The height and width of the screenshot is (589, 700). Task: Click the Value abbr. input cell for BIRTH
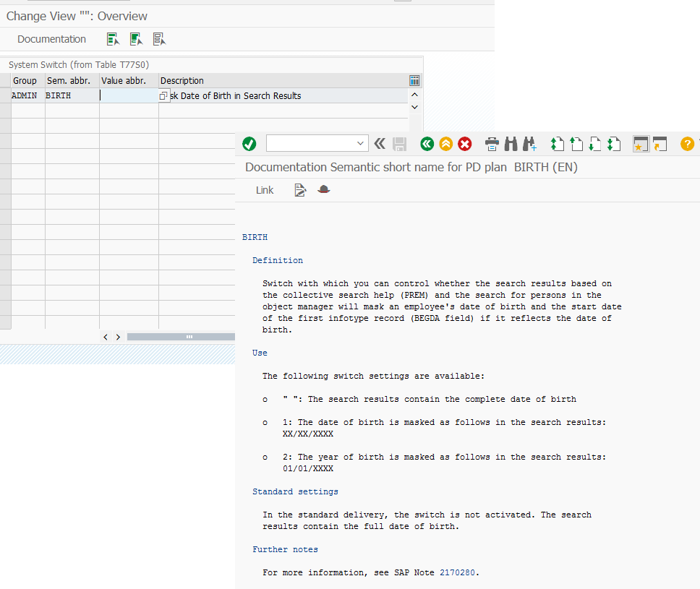129,95
